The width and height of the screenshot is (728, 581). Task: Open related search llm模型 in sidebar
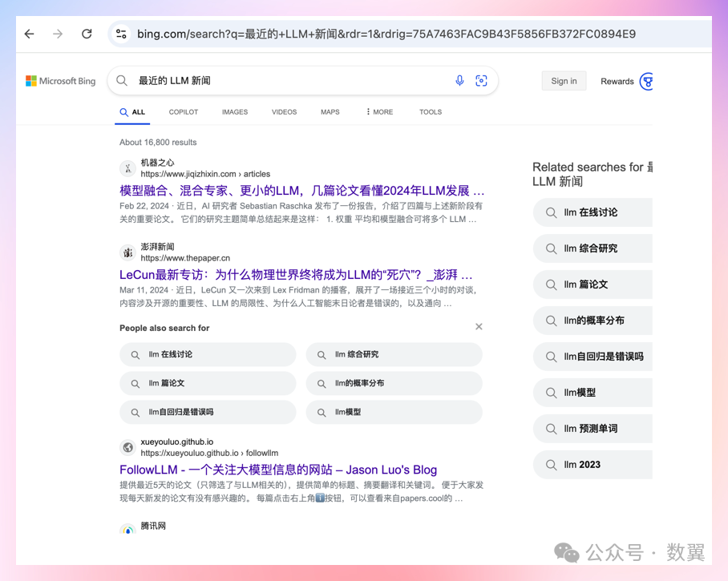593,393
